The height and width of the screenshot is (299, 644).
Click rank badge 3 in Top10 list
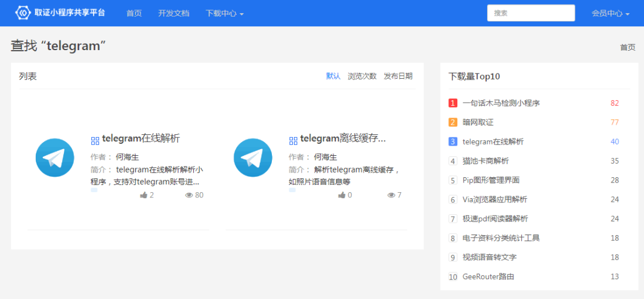[x=453, y=141]
